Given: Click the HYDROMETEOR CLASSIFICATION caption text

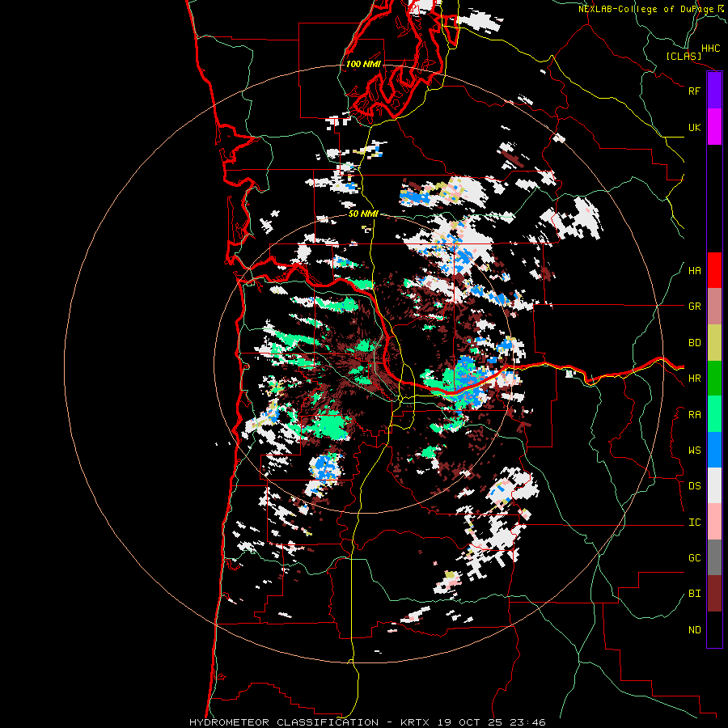Looking at the screenshot, I should pyautogui.click(x=284, y=722).
